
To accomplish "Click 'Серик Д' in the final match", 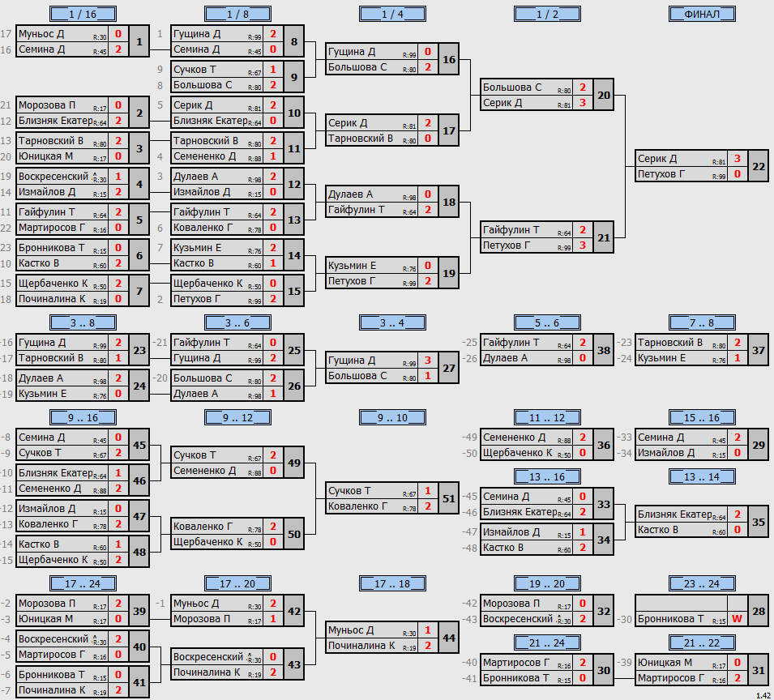I will pyautogui.click(x=657, y=159).
